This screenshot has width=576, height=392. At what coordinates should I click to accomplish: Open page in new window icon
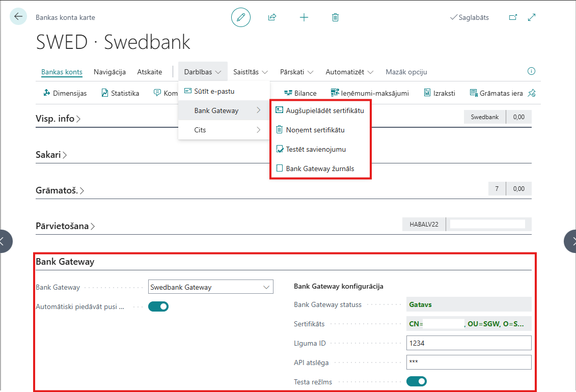click(x=513, y=17)
